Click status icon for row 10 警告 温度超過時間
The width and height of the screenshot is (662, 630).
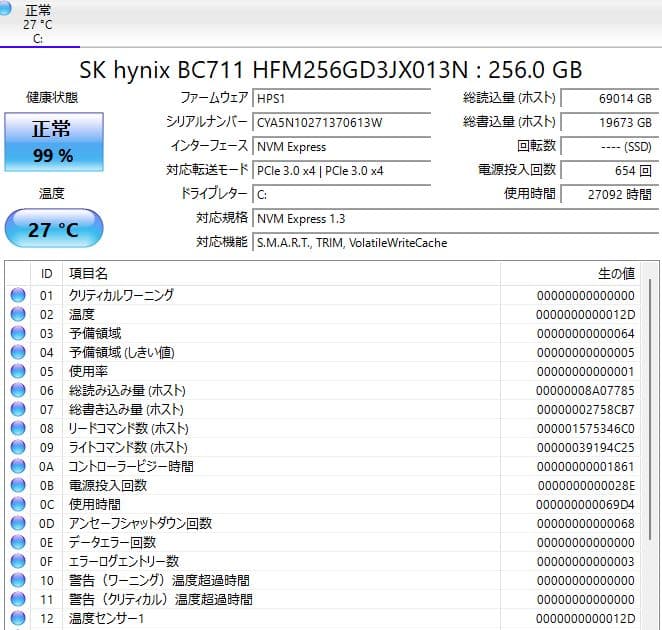(x=18, y=580)
